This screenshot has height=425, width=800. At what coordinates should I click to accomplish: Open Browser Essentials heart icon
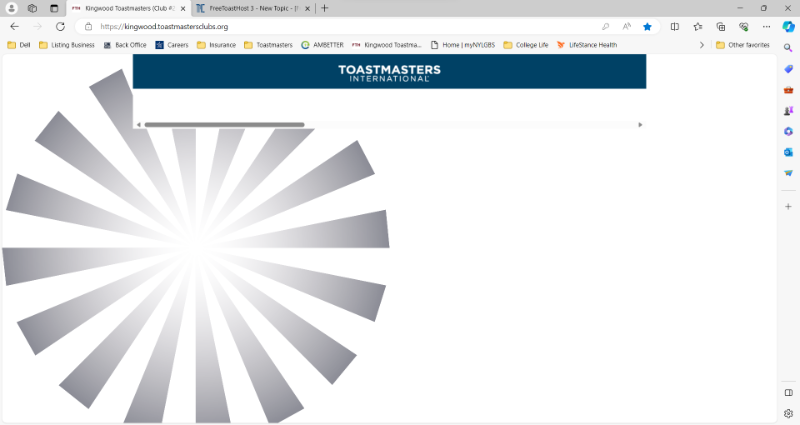(x=743, y=27)
